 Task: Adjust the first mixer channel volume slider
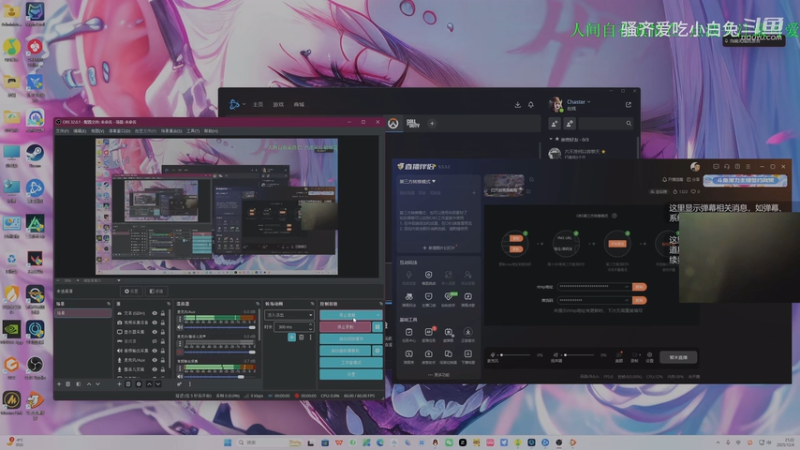click(219, 327)
